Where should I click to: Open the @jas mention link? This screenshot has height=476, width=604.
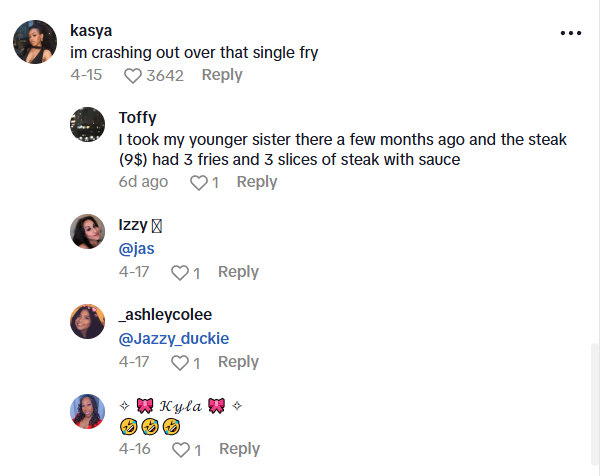pyautogui.click(x=136, y=248)
